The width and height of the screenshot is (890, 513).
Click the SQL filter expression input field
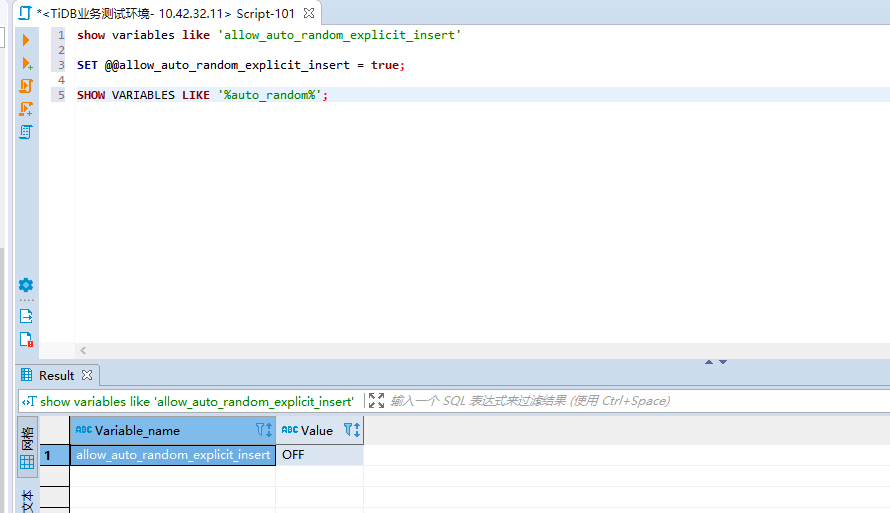[x=600, y=401]
